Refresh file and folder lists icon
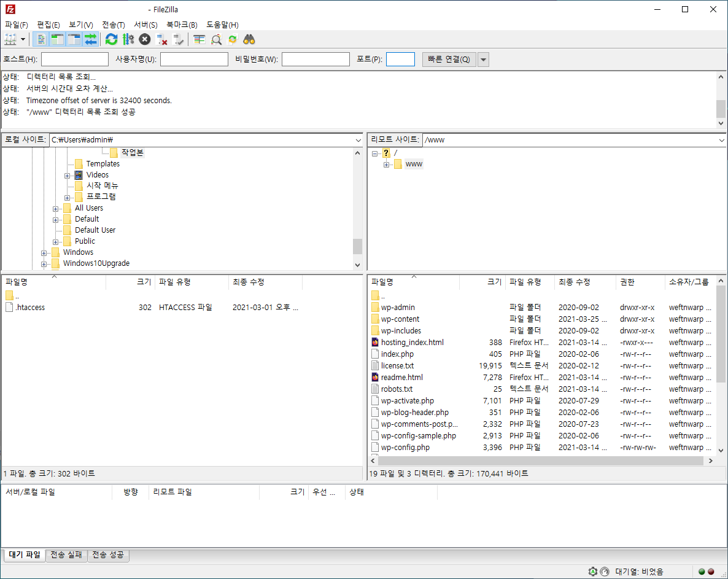The height and width of the screenshot is (579, 728). pyautogui.click(x=112, y=39)
